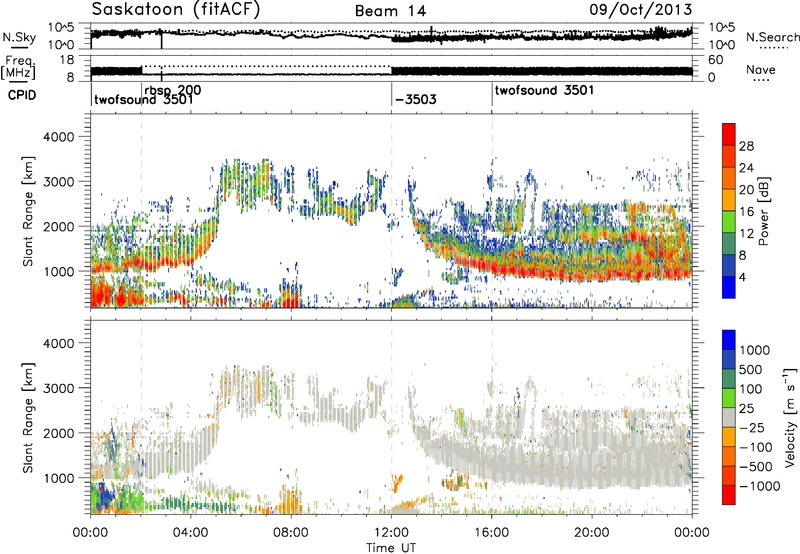
Task: Click the red bottom of the velocity colorbar
Action: [x=729, y=495]
